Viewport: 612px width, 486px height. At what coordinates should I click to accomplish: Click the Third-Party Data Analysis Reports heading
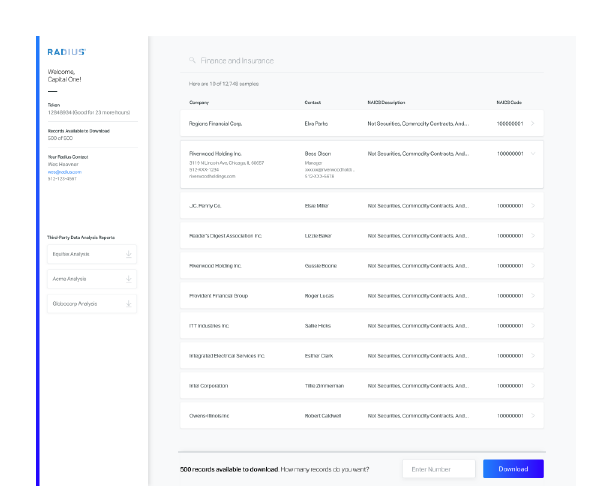point(81,237)
